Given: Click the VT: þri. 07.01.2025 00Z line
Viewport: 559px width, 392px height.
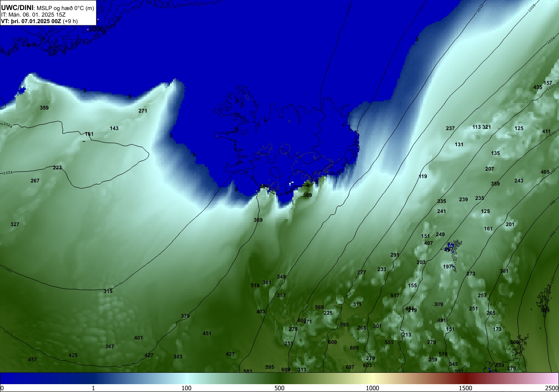Looking at the screenshot, I should 39,21.
